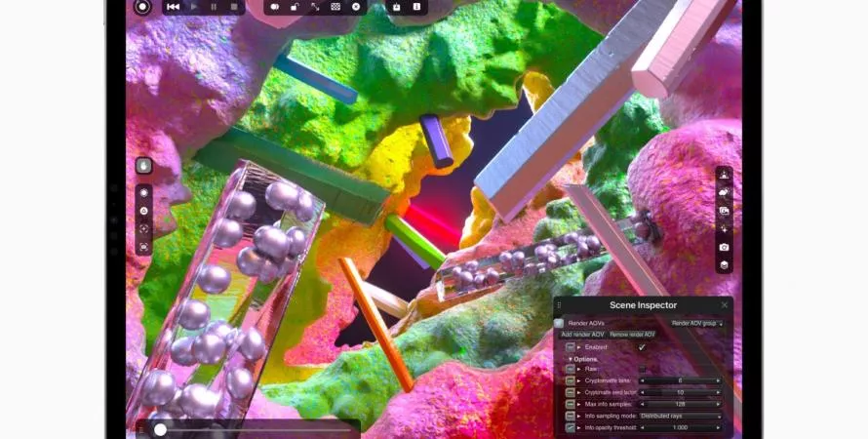Select the render region frame tool

(144, 247)
